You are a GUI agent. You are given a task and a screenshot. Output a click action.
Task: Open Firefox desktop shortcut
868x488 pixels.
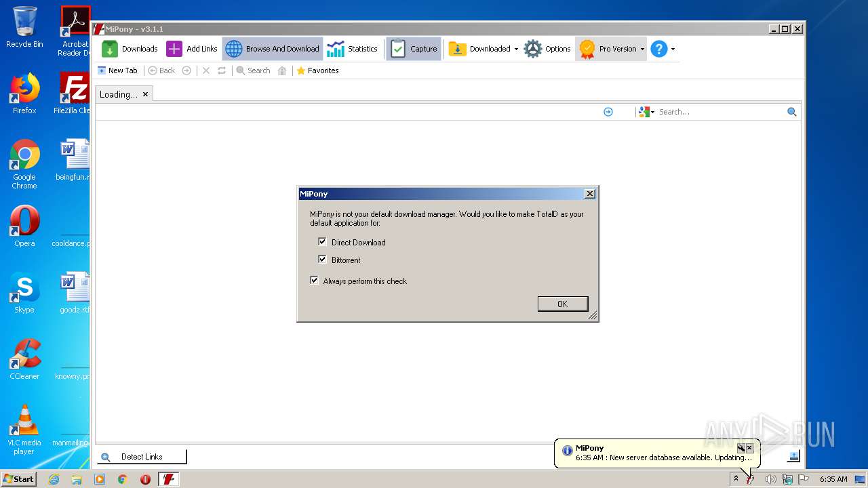[x=24, y=94]
